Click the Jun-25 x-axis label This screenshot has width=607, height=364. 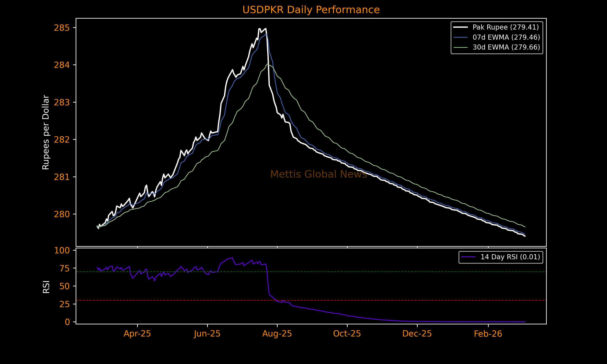click(x=207, y=334)
